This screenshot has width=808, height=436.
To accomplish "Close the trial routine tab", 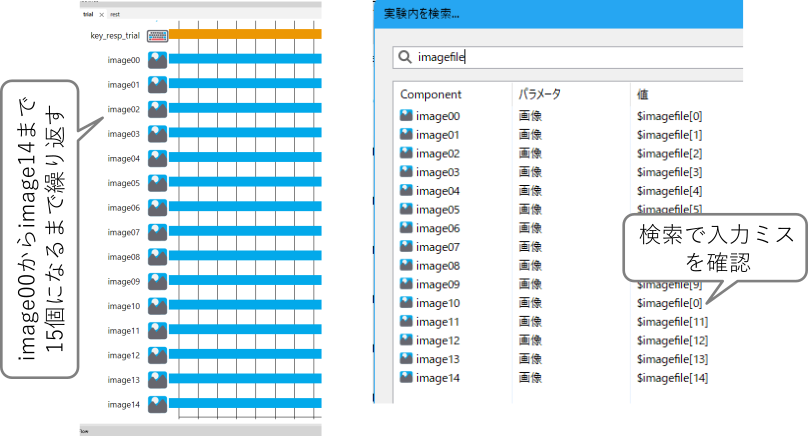I will click(102, 14).
